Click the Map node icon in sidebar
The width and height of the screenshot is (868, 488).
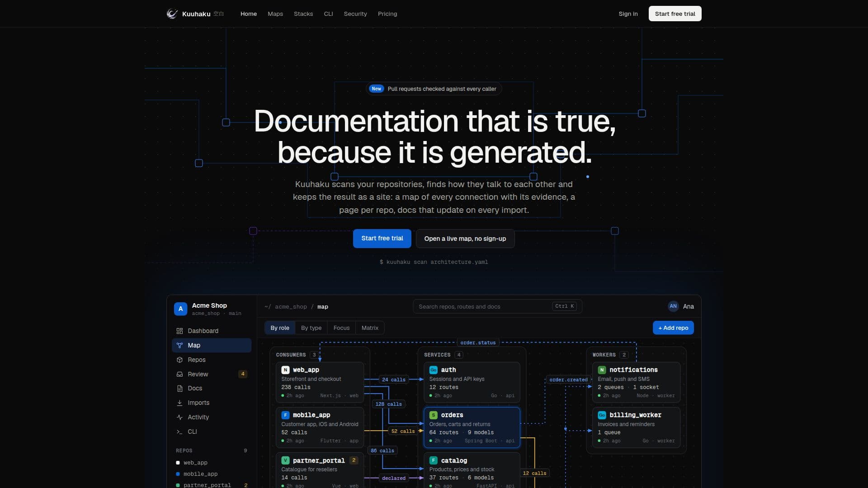click(x=179, y=345)
